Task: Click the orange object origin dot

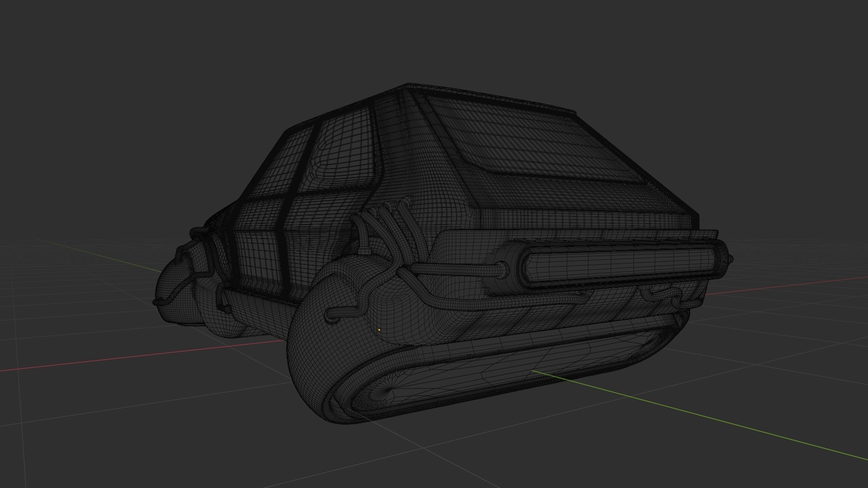Action: 379,330
